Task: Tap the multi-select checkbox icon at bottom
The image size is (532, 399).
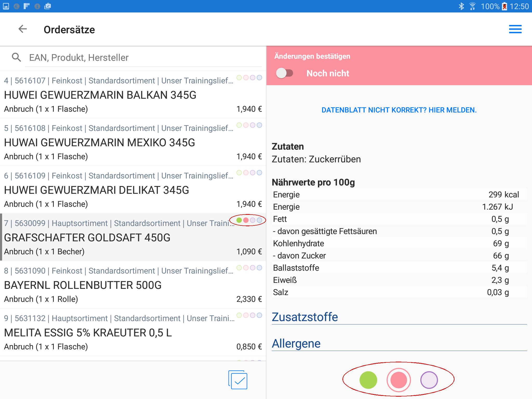Action: 238,380
